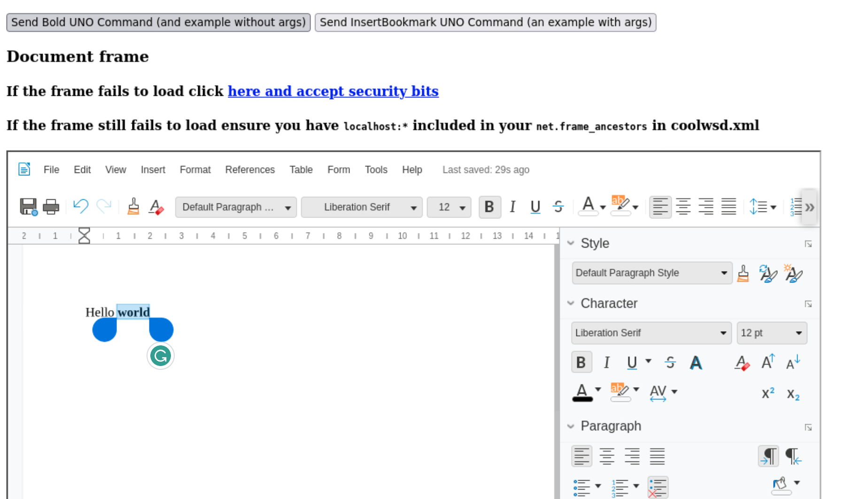Toggle Shadow text effect in sidebar
The width and height of the screenshot is (868, 499).
[x=696, y=363]
